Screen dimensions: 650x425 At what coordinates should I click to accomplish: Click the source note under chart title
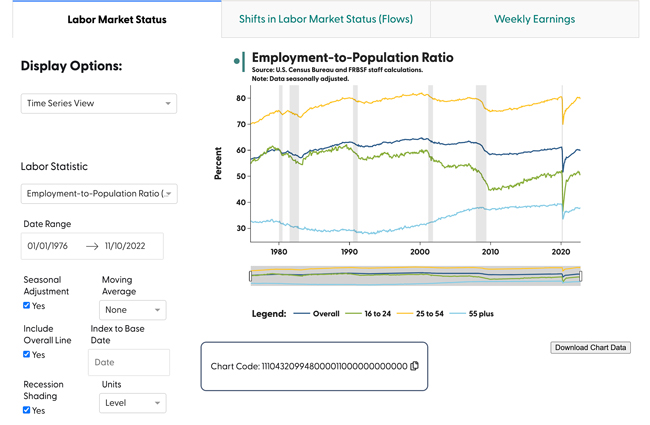(x=337, y=70)
